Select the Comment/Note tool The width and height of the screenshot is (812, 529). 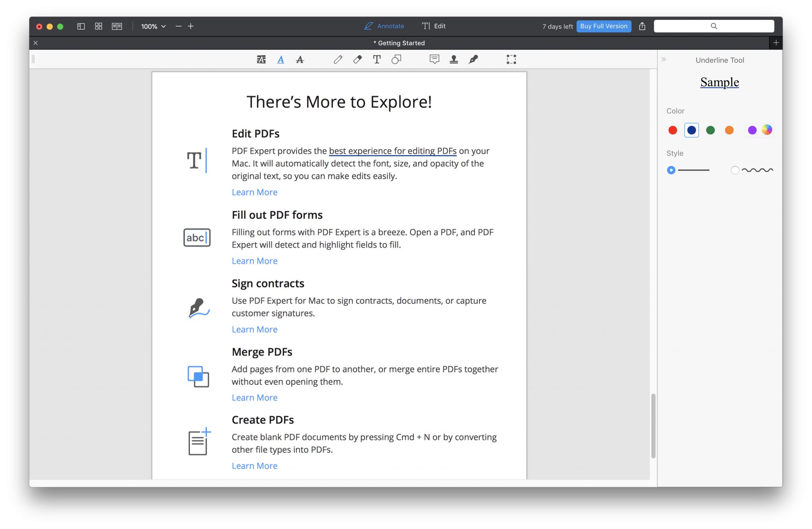[433, 59]
